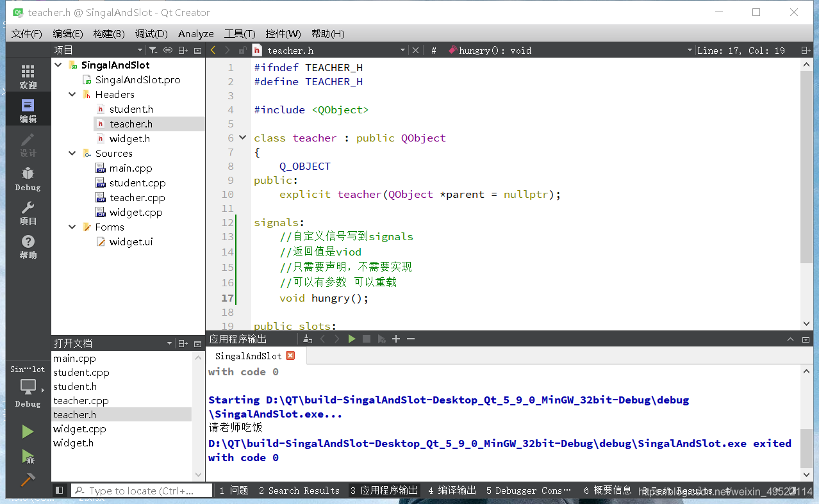Stop the running application in output toolbar
Image resolution: width=819 pixels, height=504 pixels.
[x=367, y=339]
